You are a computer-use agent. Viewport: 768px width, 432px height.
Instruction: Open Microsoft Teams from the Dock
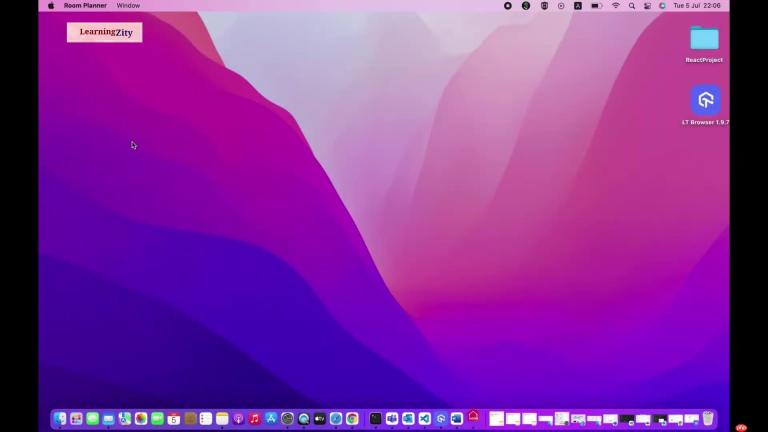pos(392,419)
